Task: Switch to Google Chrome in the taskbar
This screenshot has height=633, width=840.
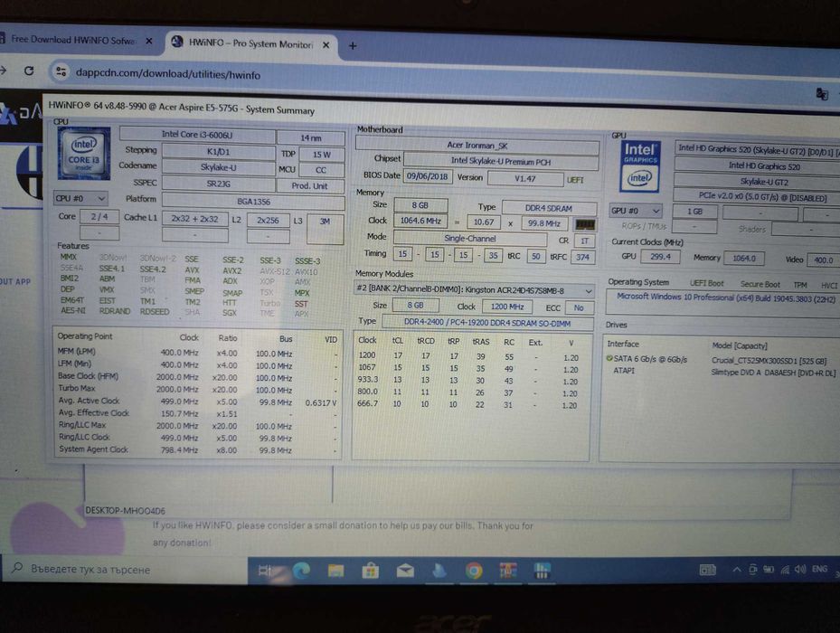Action: (x=474, y=572)
